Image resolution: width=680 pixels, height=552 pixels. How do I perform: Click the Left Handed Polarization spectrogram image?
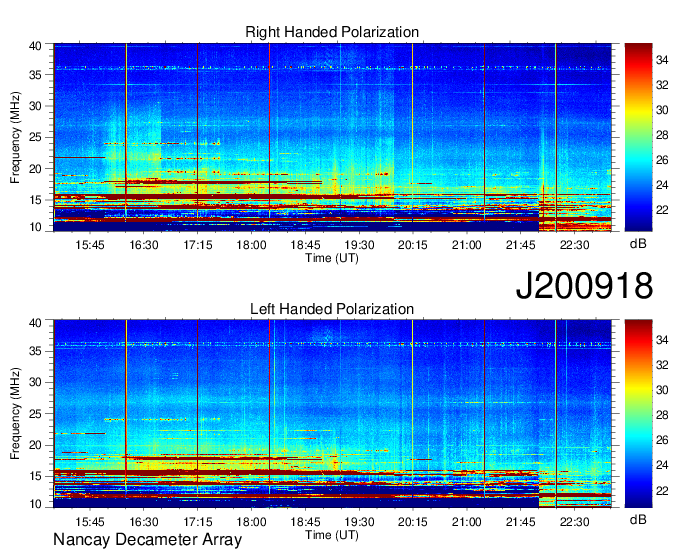point(333,414)
